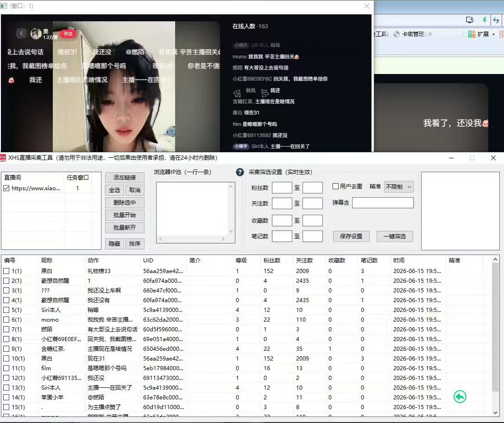
Task: Click the 全选 button
Action: tap(114, 190)
